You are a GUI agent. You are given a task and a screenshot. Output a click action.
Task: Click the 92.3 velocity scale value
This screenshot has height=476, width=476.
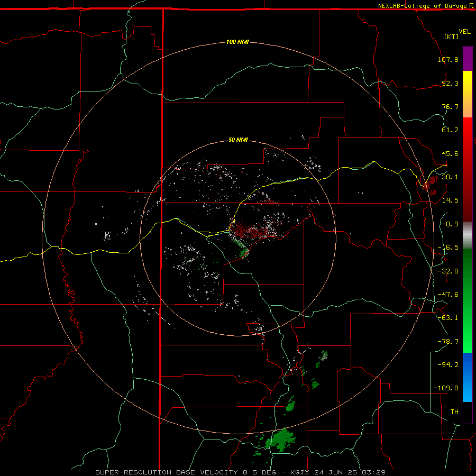pyautogui.click(x=450, y=83)
